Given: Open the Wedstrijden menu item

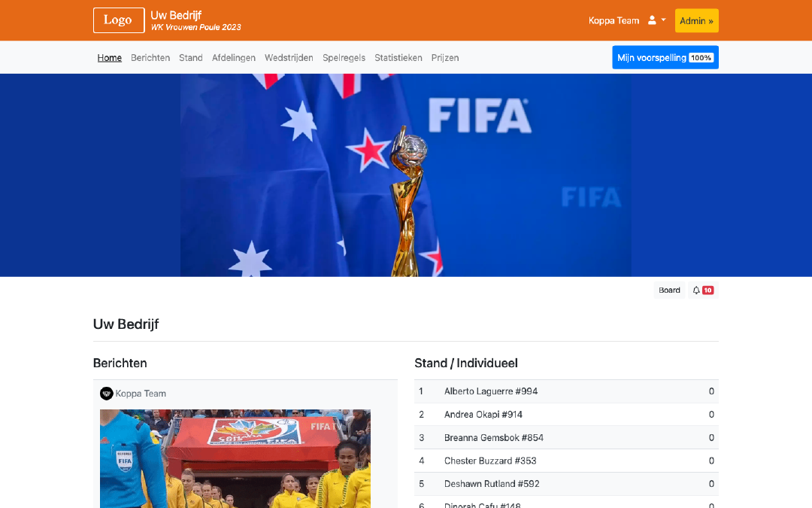Looking at the screenshot, I should (289, 57).
